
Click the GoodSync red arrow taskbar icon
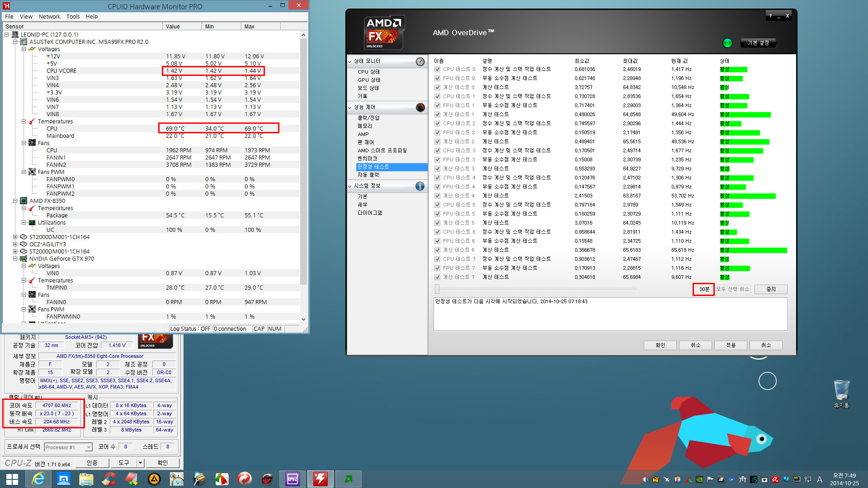[x=245, y=479]
